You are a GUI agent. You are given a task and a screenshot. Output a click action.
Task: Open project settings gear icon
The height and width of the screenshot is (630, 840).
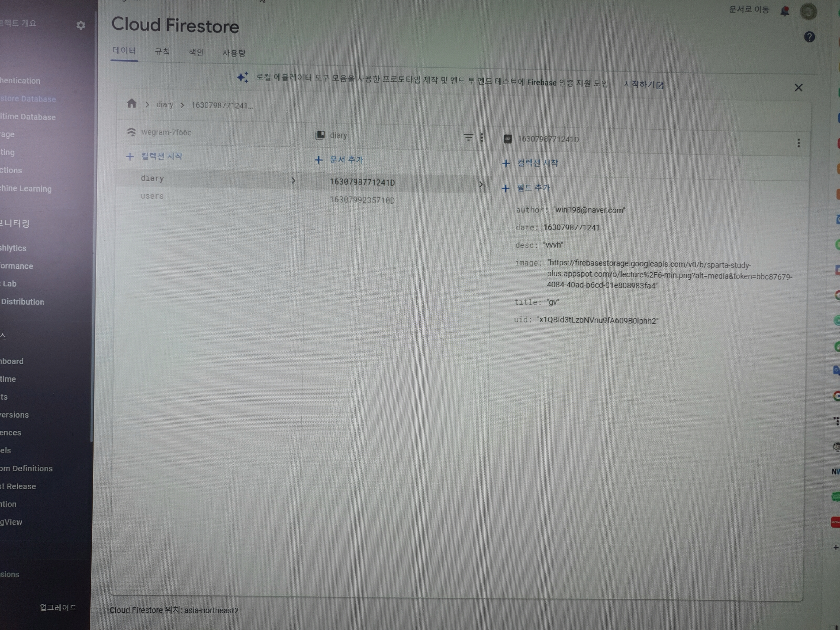pyautogui.click(x=80, y=25)
